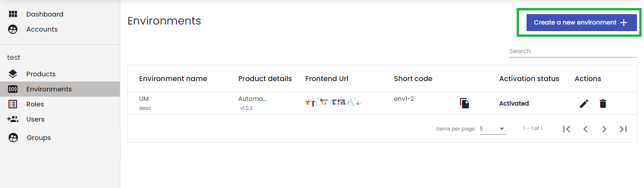This screenshot has height=188, width=644.
Task: Click into the Search field
Action: (x=573, y=51)
